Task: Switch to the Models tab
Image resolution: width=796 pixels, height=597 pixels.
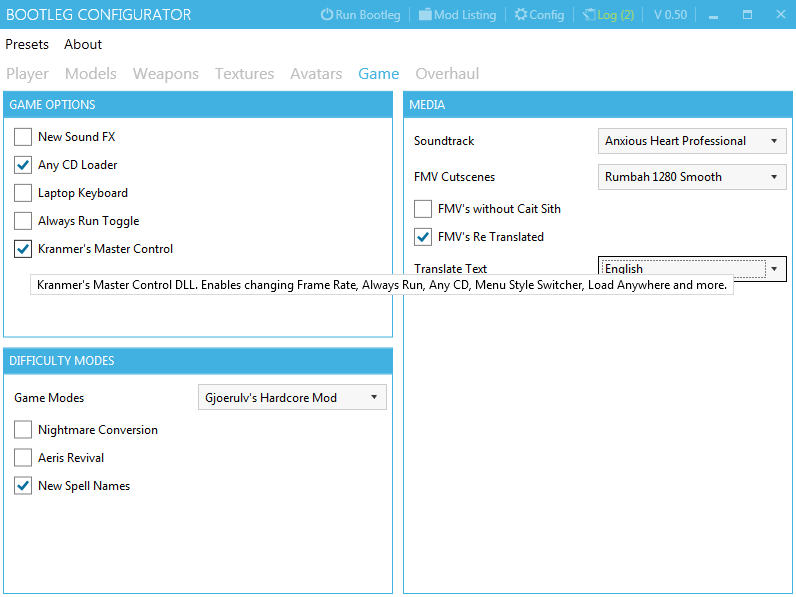Action: click(x=91, y=74)
